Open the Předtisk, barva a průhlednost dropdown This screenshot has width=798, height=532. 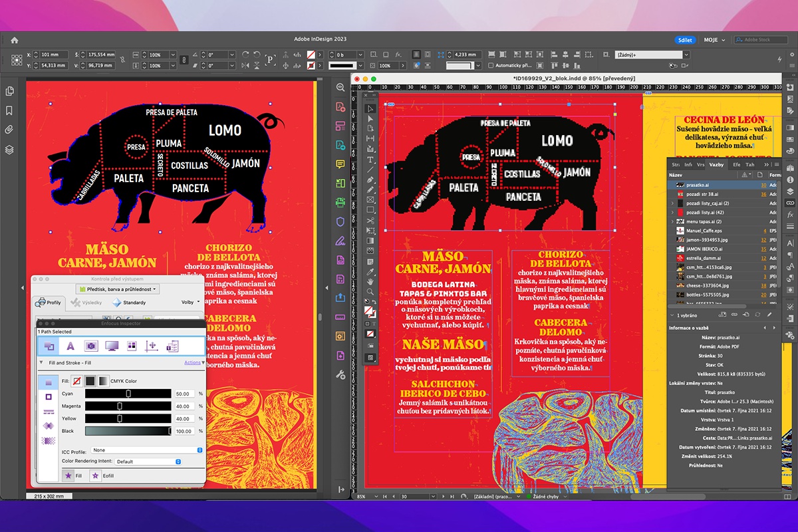coord(117,289)
